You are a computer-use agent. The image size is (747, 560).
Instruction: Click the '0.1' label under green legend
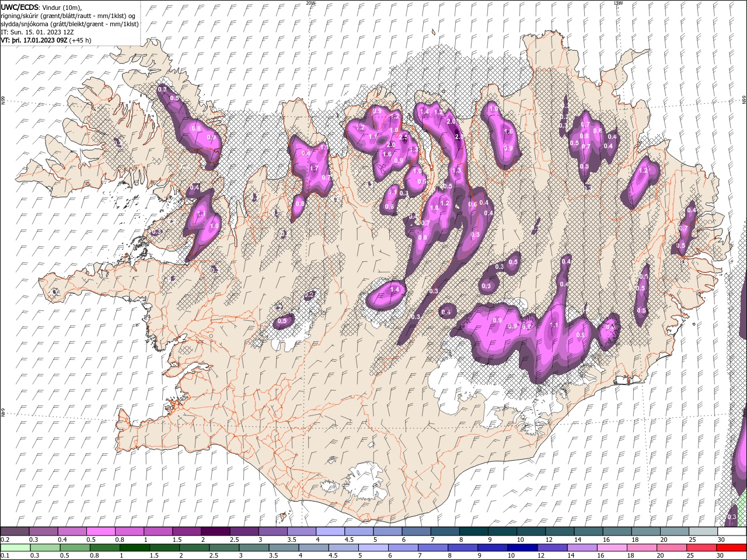(x=5, y=555)
